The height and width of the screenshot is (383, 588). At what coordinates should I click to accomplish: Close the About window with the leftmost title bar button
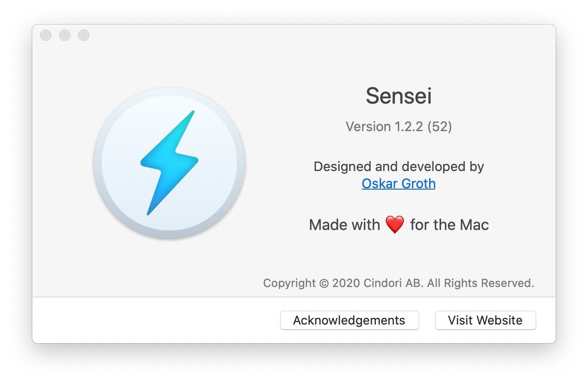[x=46, y=35]
